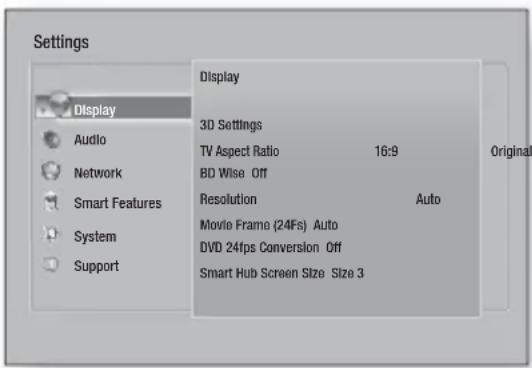
Task: Open the Audio settings category
Action: [90, 140]
